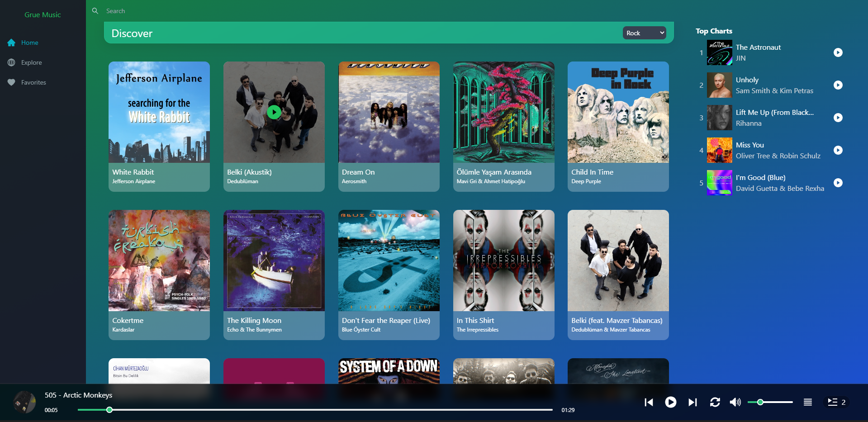This screenshot has height=422, width=868.
Task: Adjust the volume slider
Action: tap(770, 402)
